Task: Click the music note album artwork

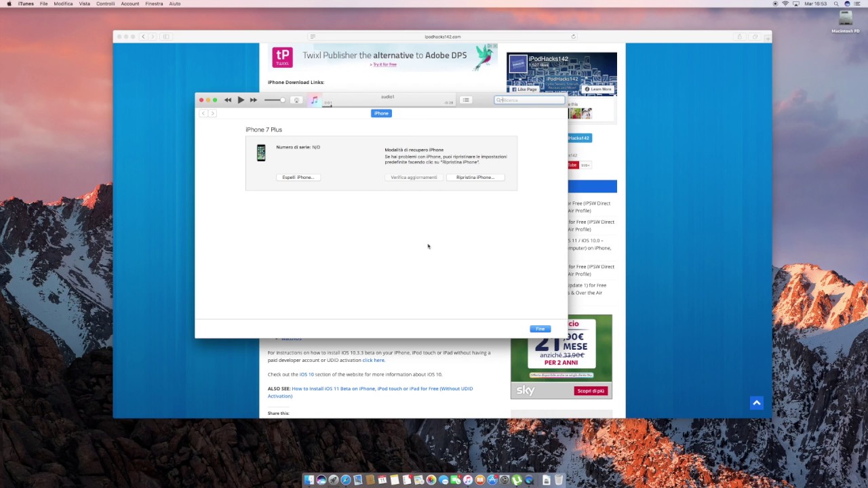Action: pyautogui.click(x=314, y=100)
